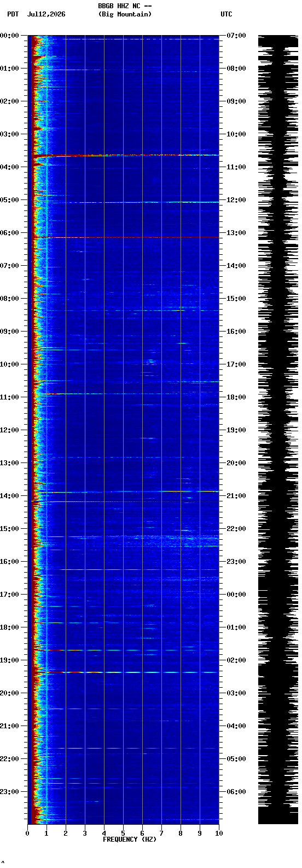Click the 02:00 PDT time label
302x868 pixels.
coord(9,101)
